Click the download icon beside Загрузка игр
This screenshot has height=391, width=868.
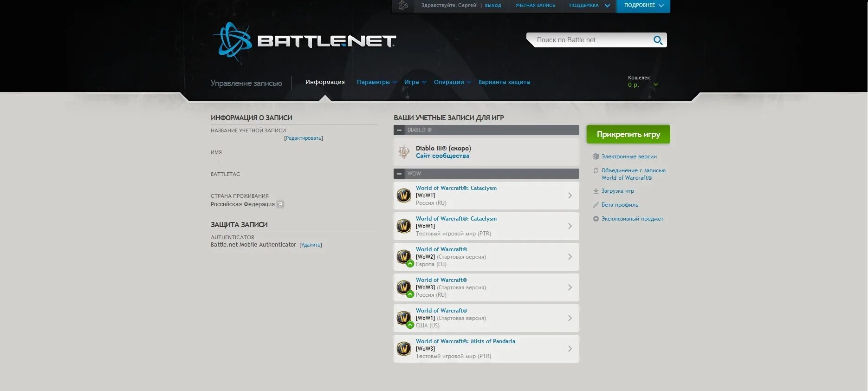596,191
